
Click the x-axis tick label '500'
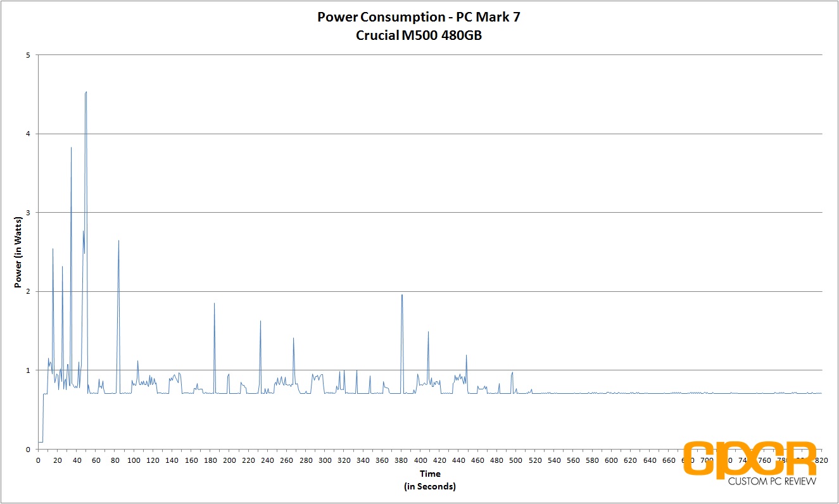coord(516,460)
